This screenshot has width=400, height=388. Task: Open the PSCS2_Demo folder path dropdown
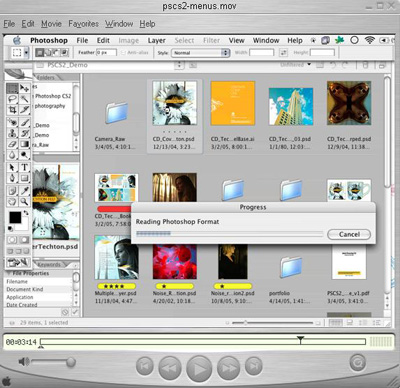[x=179, y=65]
